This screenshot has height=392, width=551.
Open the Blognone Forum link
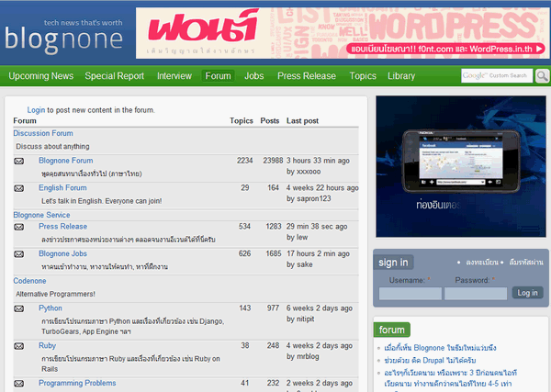point(66,161)
